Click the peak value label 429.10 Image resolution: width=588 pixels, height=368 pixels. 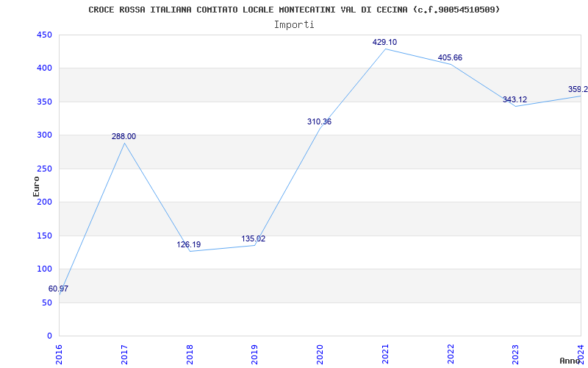(384, 42)
